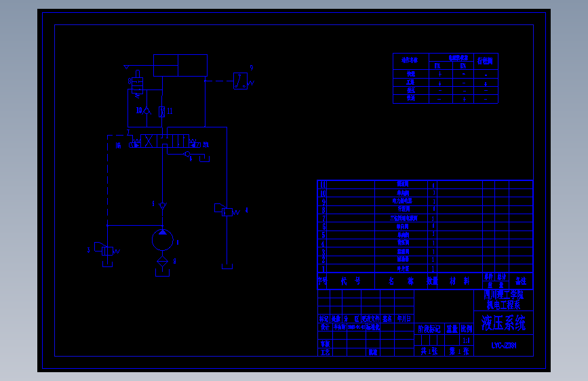The width and height of the screenshot is (588, 381).
Task: Click the pressure switch symbol labeled 9
Action: (240, 81)
